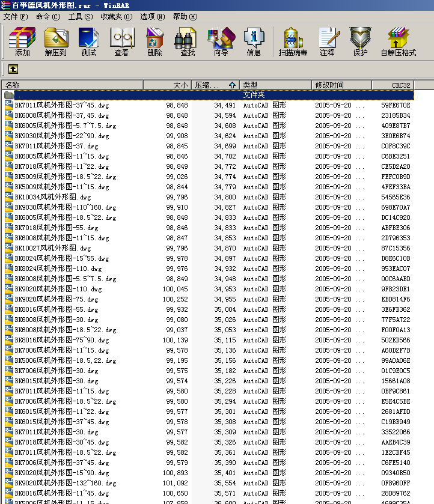Click the 注释 (Comment) icon
This screenshot has width=434, height=504.
pos(328,42)
